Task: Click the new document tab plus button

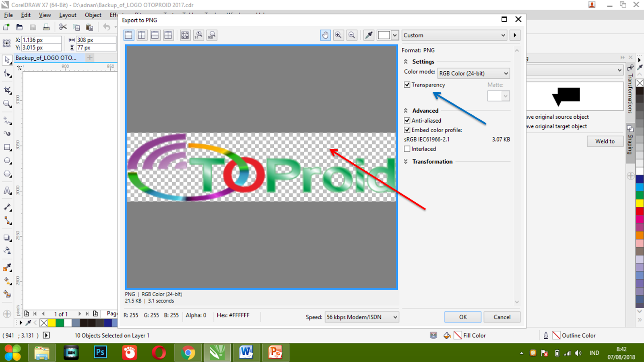Action: tap(90, 58)
